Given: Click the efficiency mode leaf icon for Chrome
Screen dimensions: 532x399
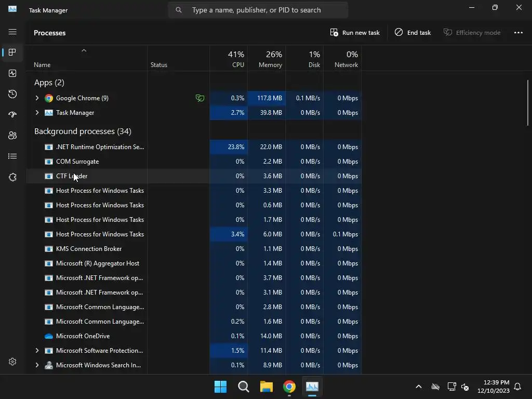Looking at the screenshot, I should pos(200,98).
